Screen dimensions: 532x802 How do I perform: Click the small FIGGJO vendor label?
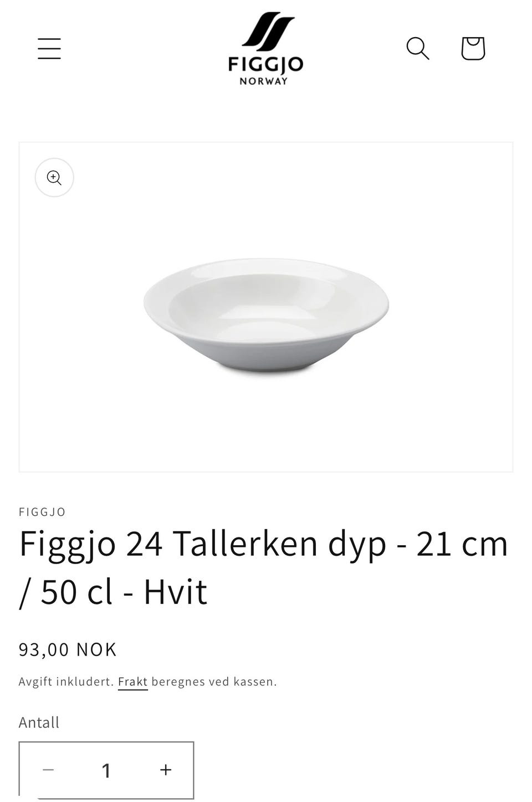pyautogui.click(x=42, y=512)
